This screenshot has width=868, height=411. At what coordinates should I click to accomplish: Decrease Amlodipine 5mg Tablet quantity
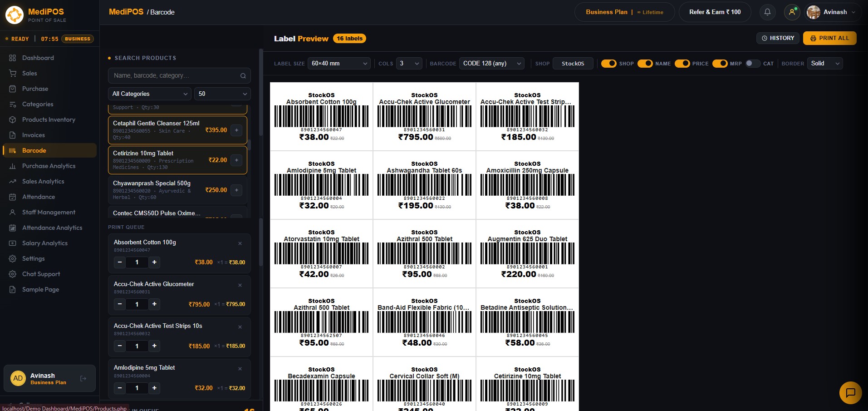pyautogui.click(x=120, y=388)
